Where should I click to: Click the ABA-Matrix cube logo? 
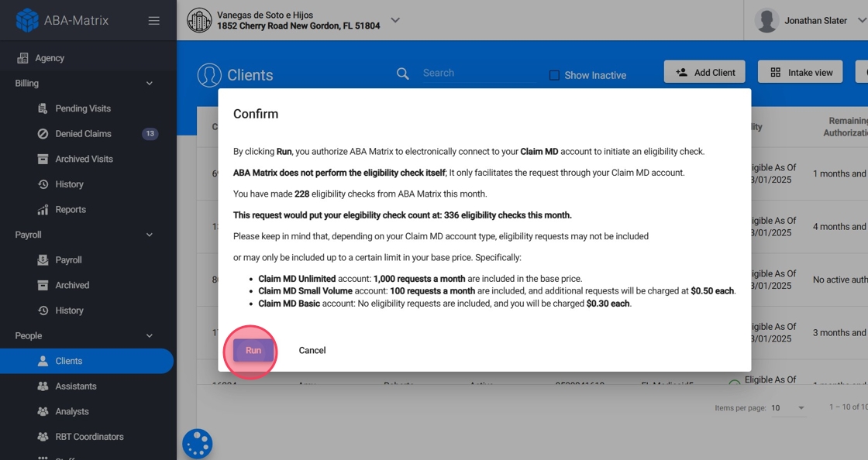click(27, 20)
